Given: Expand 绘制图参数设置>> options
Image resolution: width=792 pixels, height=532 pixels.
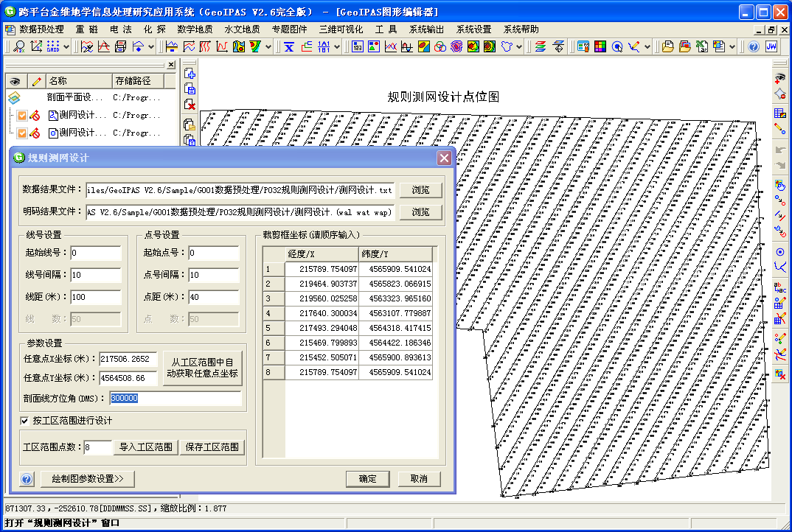Looking at the screenshot, I should [x=87, y=479].
